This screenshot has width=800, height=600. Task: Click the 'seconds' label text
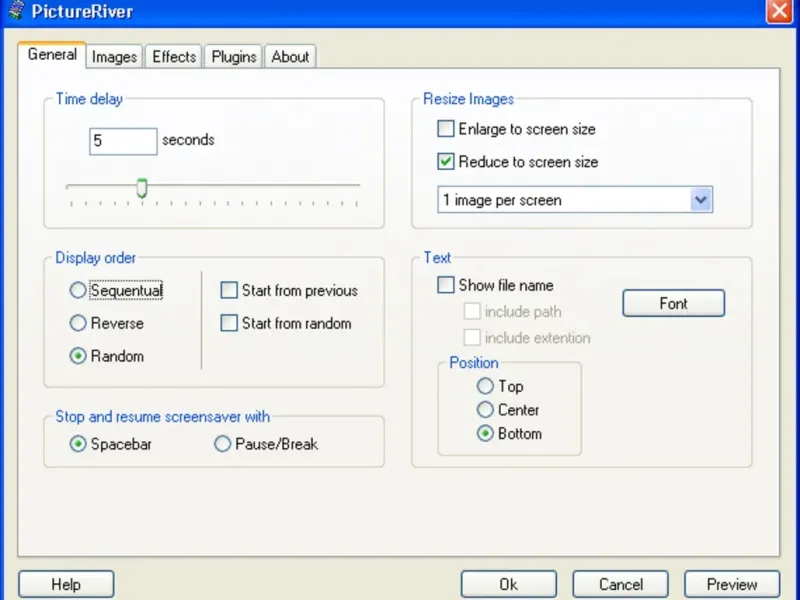(x=188, y=140)
